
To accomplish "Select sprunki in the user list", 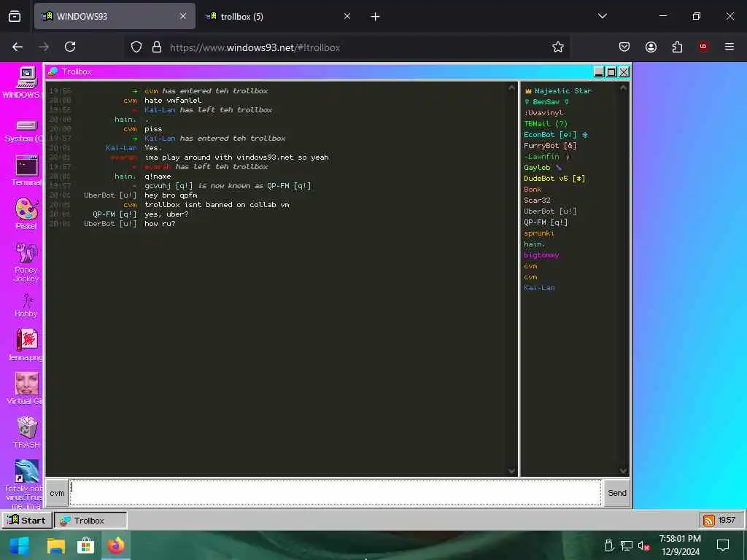I will [x=539, y=233].
